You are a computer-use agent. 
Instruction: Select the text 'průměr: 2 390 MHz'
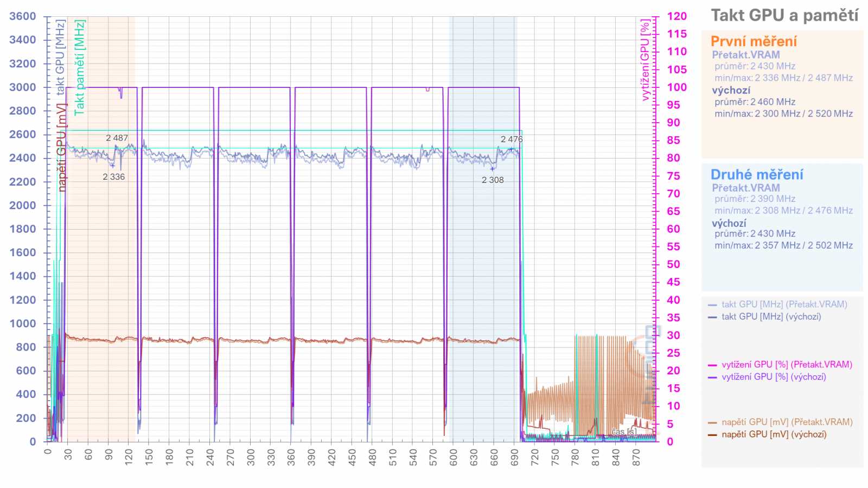click(755, 199)
